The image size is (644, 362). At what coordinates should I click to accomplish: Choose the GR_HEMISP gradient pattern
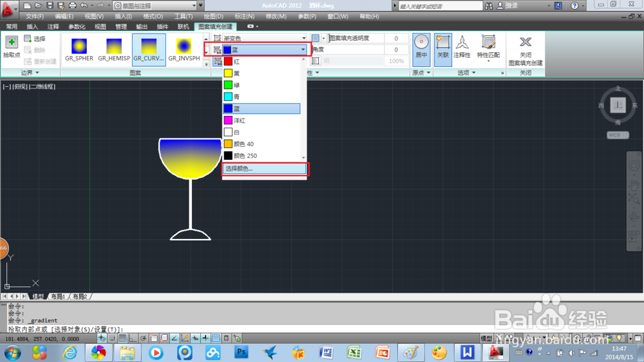pyautogui.click(x=114, y=50)
